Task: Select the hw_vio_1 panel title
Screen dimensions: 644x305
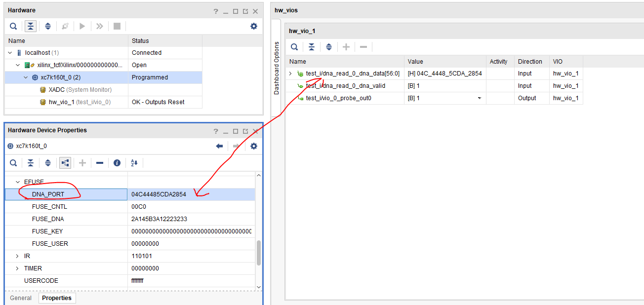Action: coord(302,31)
